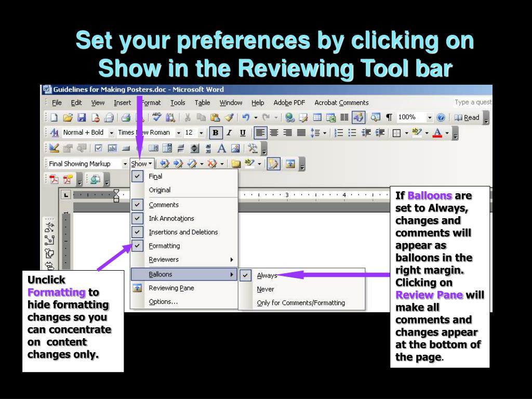The image size is (532, 399).
Task: Click the Insert Table icon
Action: pos(317,118)
